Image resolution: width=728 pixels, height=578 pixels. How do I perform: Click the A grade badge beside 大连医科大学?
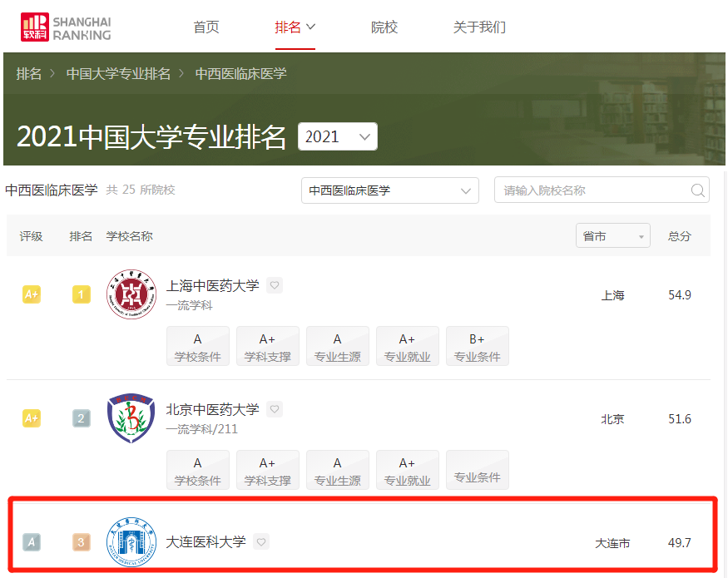[32, 542]
